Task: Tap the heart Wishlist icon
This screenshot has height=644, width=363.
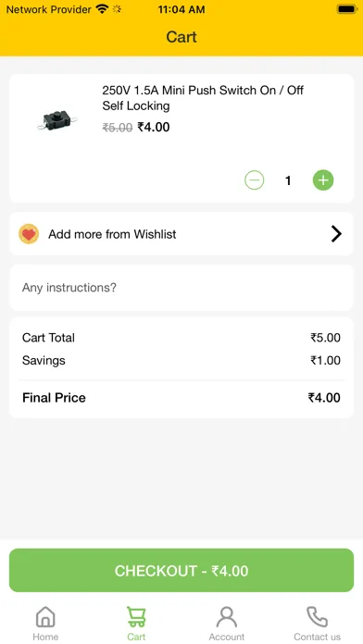Action: click(29, 234)
